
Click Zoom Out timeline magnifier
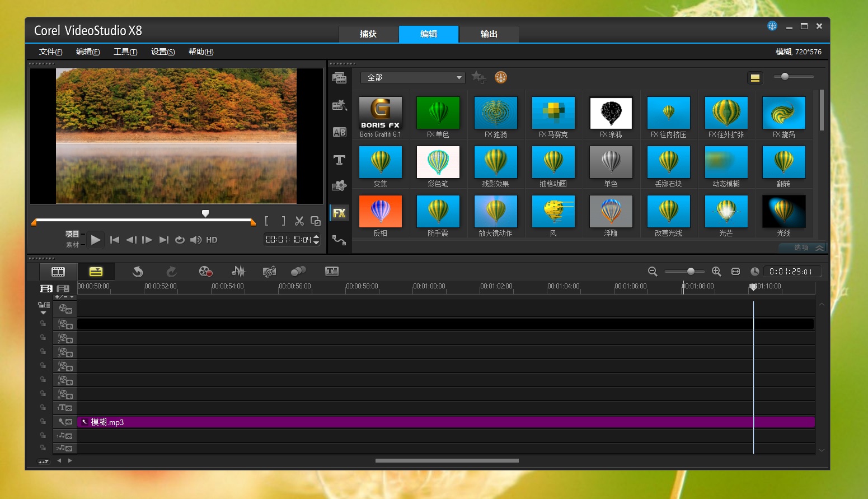[x=653, y=272]
